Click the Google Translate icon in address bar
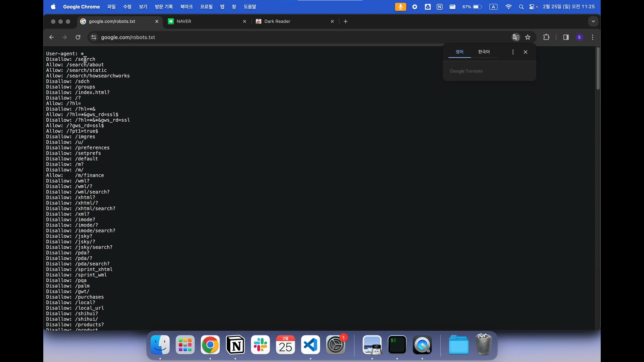The width and height of the screenshot is (644, 362). [516, 37]
